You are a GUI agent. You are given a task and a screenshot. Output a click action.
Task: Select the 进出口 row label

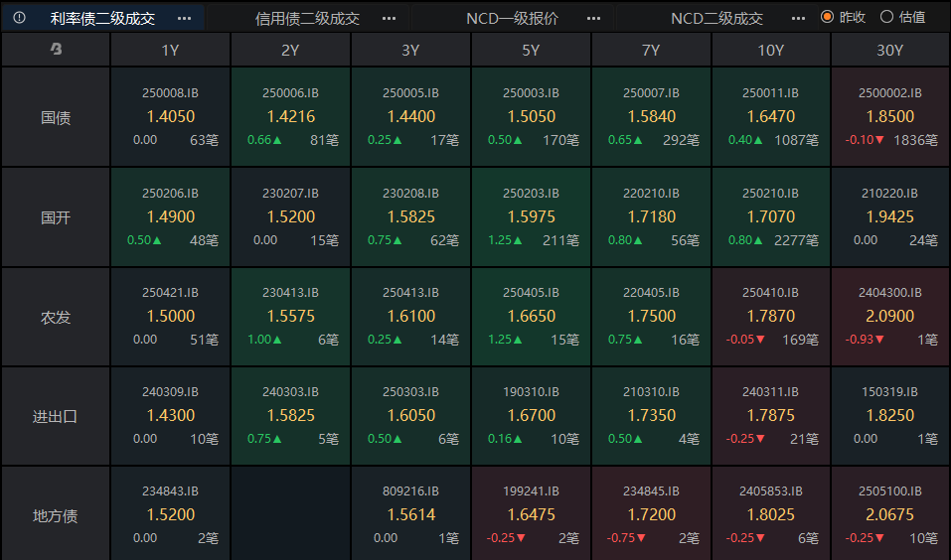point(56,416)
